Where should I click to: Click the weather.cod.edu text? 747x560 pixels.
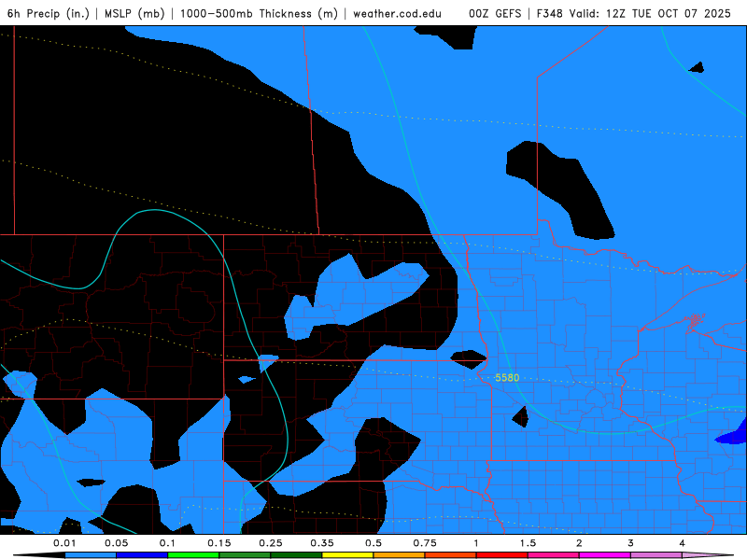[398, 13]
